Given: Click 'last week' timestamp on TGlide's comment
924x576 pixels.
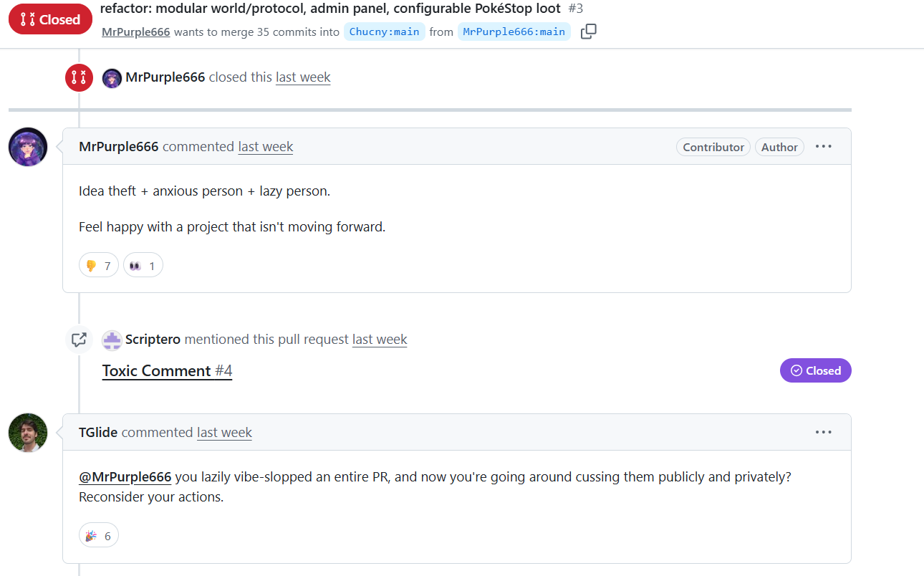Looking at the screenshot, I should [225, 433].
